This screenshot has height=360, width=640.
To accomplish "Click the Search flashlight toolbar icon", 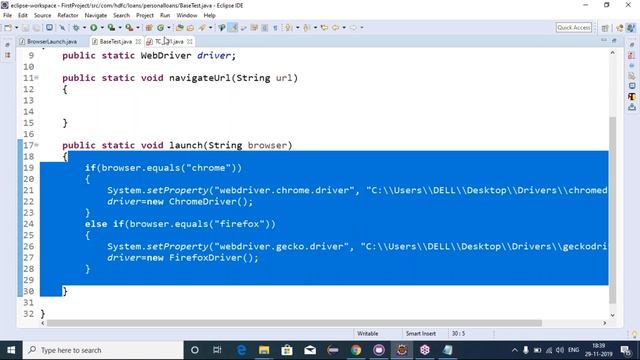I will [x=202, y=28].
